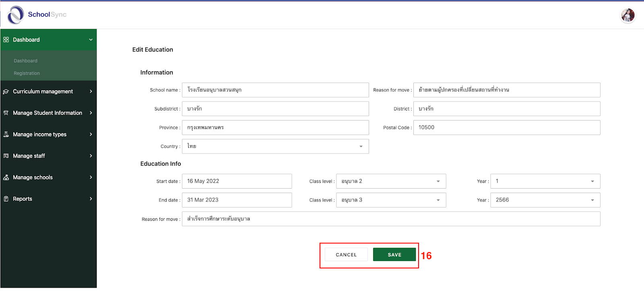Select Registration submenu item
The image size is (644, 291).
coord(27,73)
